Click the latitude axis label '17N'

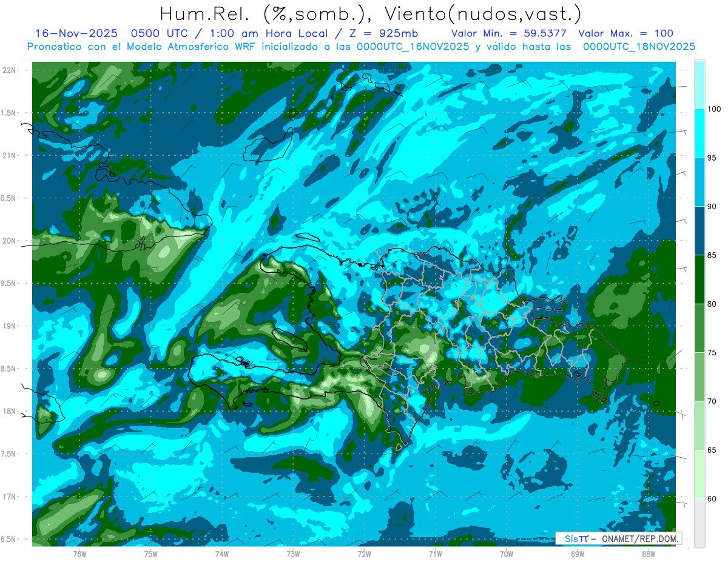click(8, 497)
